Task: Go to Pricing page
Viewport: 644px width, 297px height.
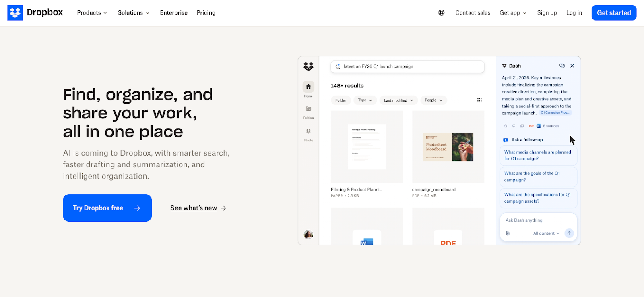Action: (206, 13)
